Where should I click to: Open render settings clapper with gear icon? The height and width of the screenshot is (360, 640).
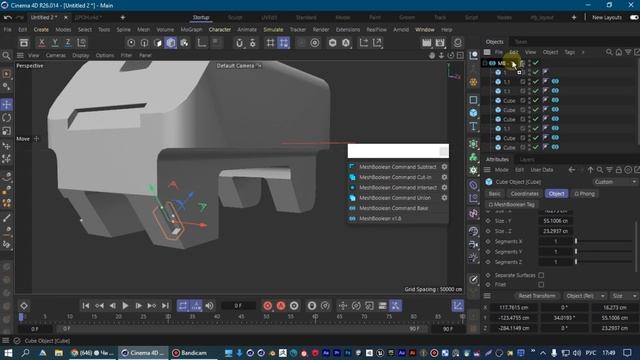[x=440, y=42]
